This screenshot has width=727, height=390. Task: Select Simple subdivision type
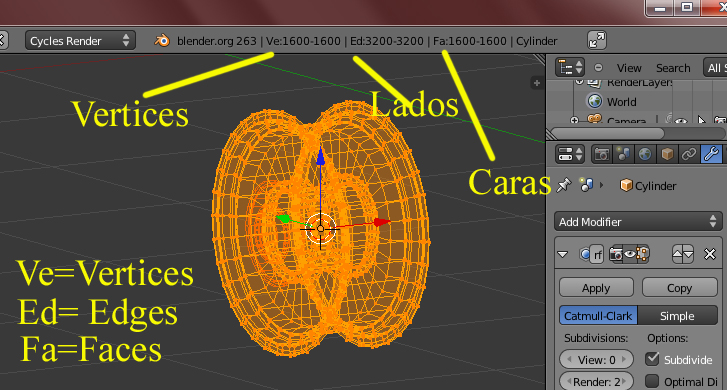click(x=677, y=315)
